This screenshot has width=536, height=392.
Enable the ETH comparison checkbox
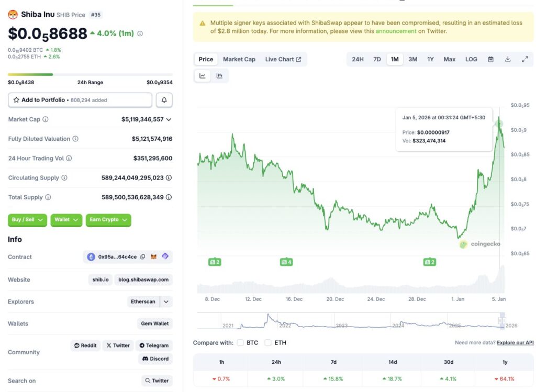[268, 343]
